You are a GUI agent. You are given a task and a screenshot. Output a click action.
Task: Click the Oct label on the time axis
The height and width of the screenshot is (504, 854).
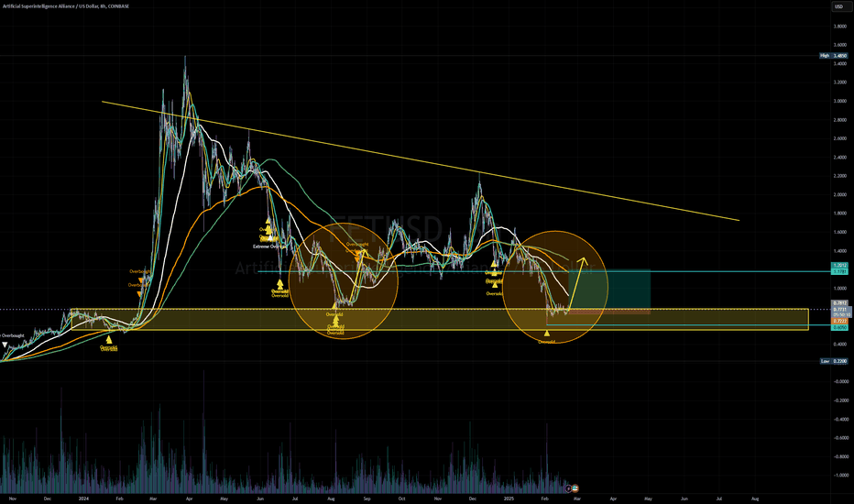401,499
